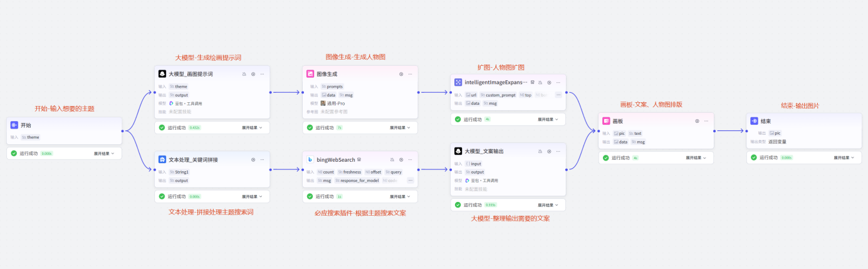Screen dimensions: 868x269
Task: Show more intelligentImageExpansion input parameters
Action: coord(558,95)
